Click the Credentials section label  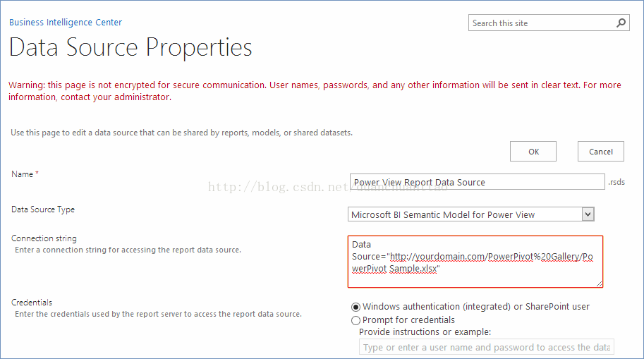32,303
